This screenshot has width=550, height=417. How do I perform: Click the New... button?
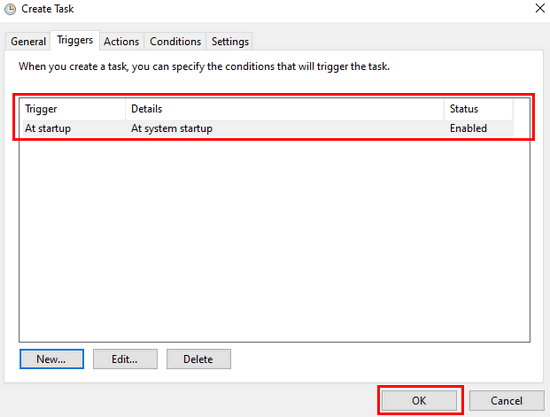point(52,359)
